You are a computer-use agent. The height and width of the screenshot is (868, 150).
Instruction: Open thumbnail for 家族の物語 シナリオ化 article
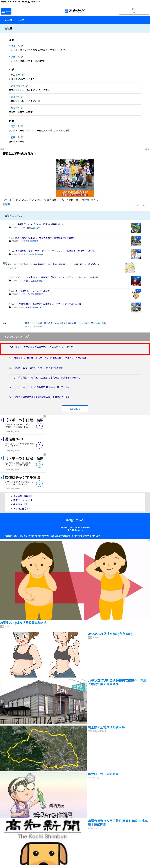[136, 254]
